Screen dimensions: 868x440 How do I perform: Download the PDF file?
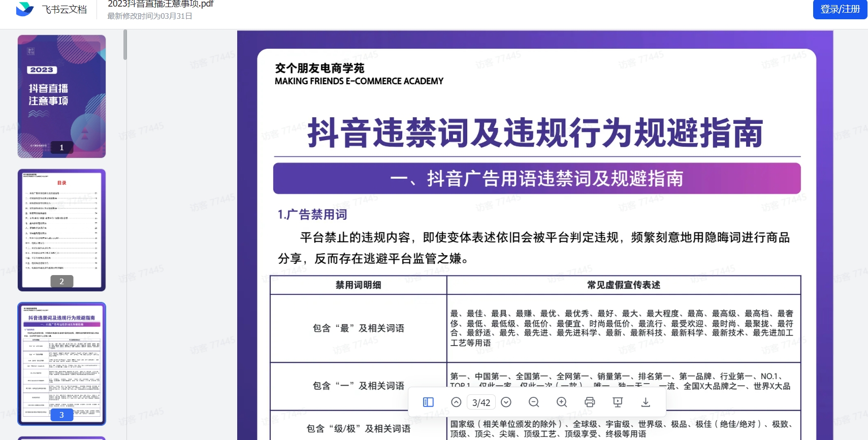click(x=646, y=402)
